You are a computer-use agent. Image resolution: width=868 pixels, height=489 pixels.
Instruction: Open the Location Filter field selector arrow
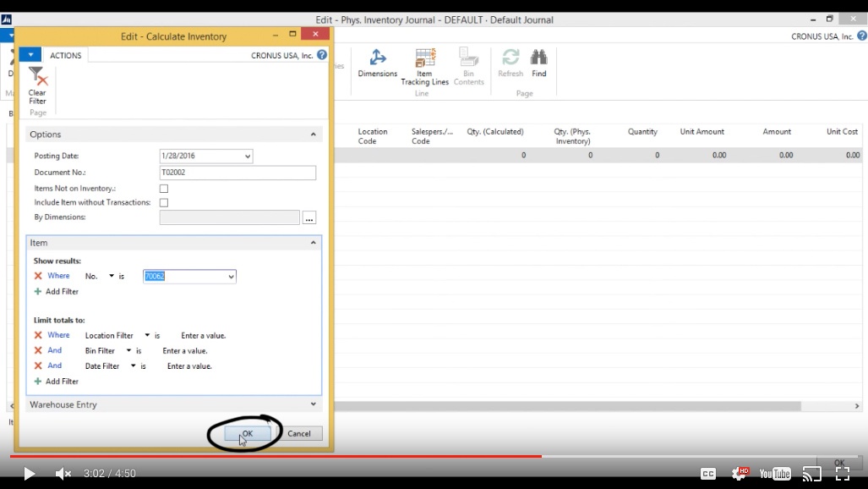tap(147, 335)
